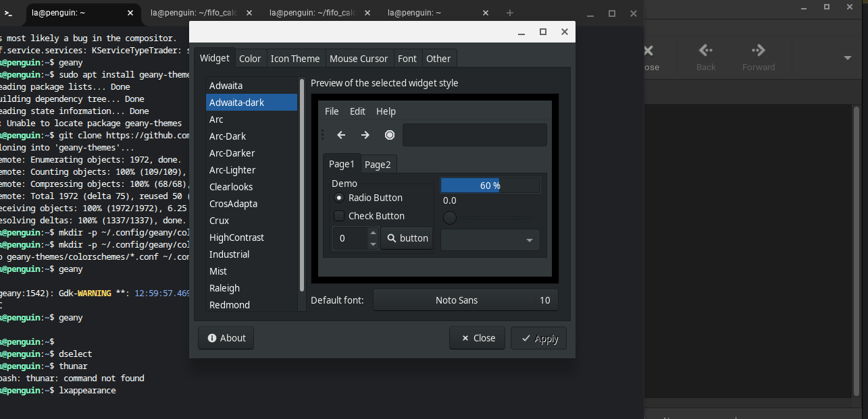Switch to Mouse Cursor tab
Image resolution: width=868 pixels, height=419 pixels.
pos(359,59)
